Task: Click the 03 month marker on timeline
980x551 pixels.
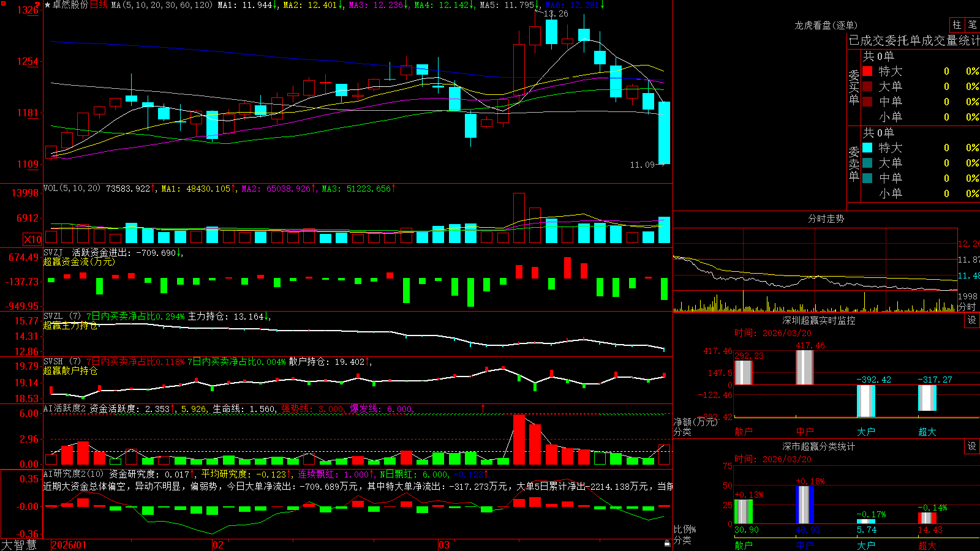Action: 444,545
